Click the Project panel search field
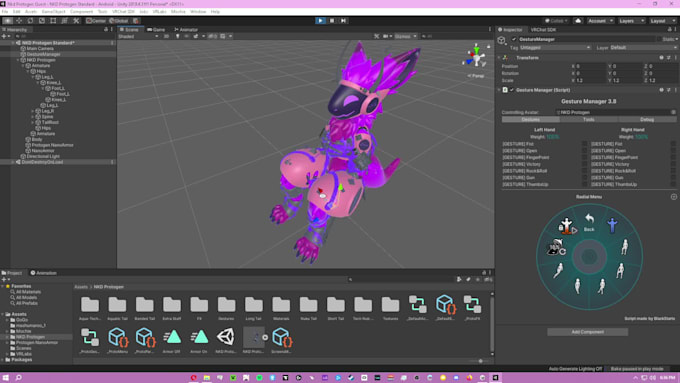The width and height of the screenshot is (680, 383). coord(400,280)
